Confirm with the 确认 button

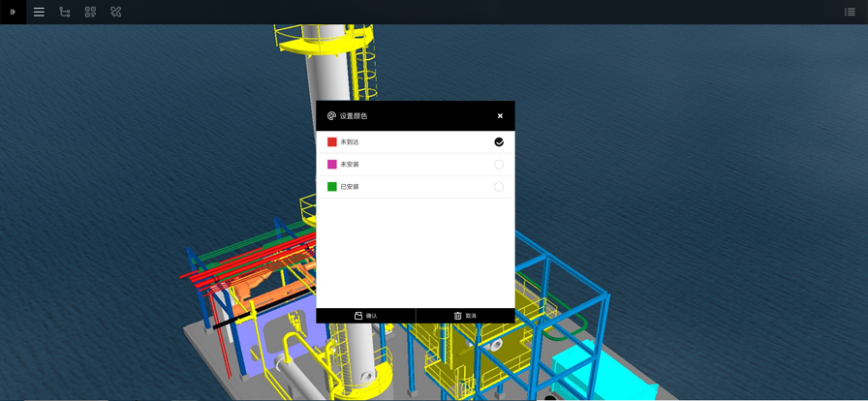(x=366, y=316)
